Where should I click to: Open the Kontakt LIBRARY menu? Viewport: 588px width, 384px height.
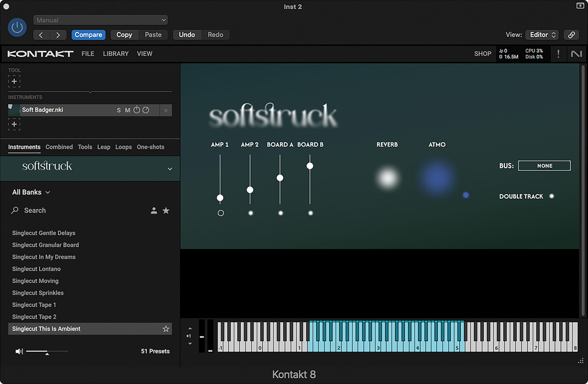pyautogui.click(x=115, y=54)
